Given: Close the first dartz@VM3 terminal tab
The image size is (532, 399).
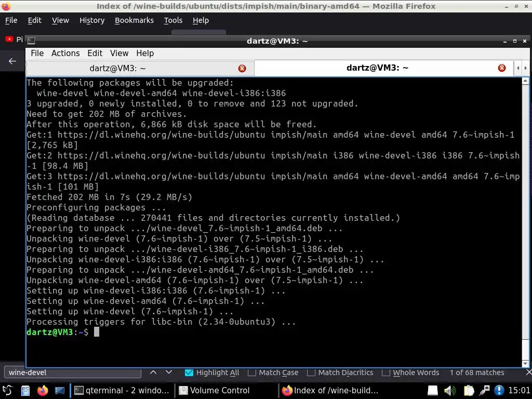Looking at the screenshot, I should click(x=242, y=69).
